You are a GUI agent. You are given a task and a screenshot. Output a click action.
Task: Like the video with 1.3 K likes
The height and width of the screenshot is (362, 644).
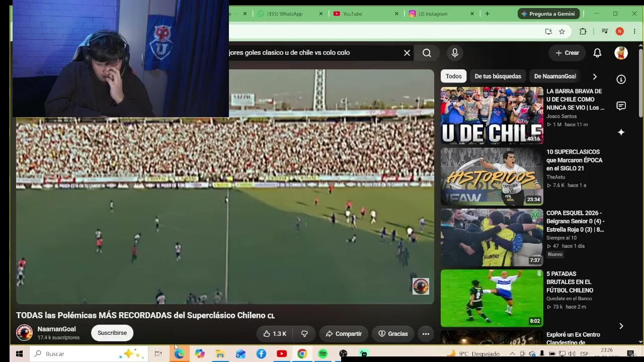[x=275, y=334]
